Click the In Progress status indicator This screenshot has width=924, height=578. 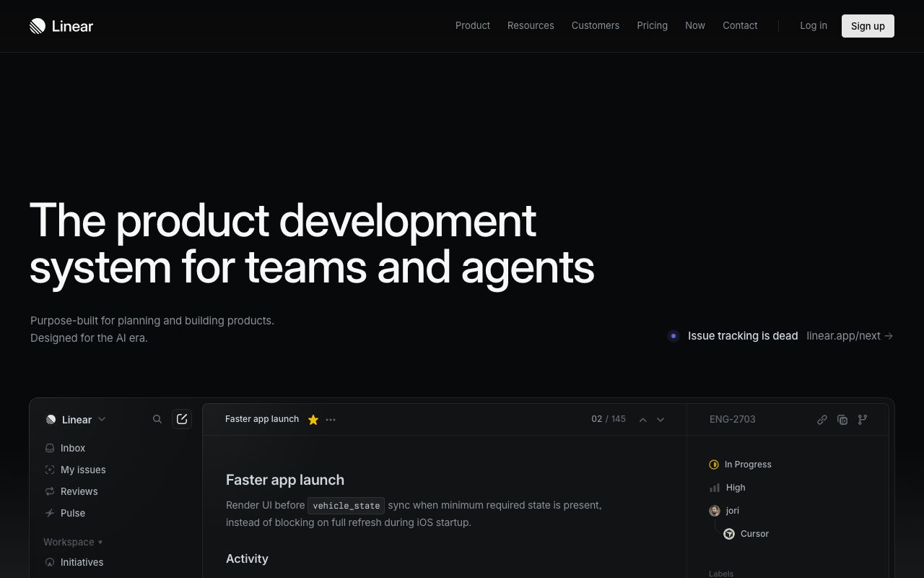(714, 465)
